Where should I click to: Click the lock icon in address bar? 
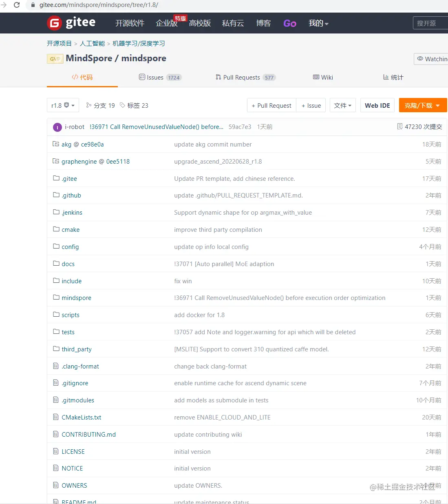point(33,5)
